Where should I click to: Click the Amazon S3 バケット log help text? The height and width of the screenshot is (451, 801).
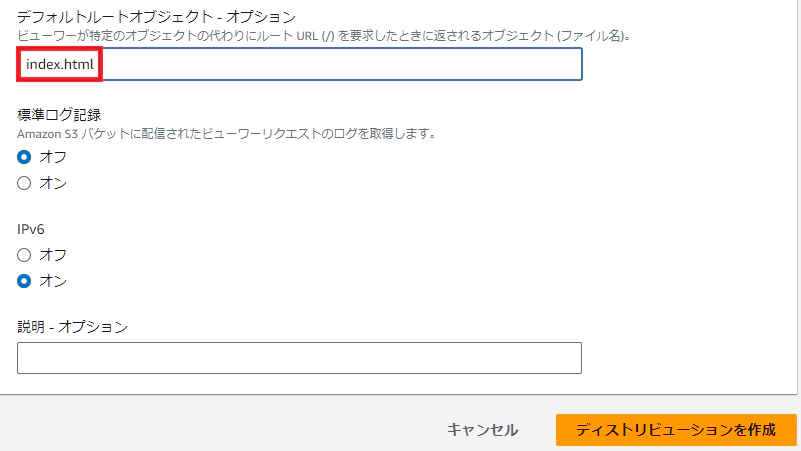(x=226, y=133)
